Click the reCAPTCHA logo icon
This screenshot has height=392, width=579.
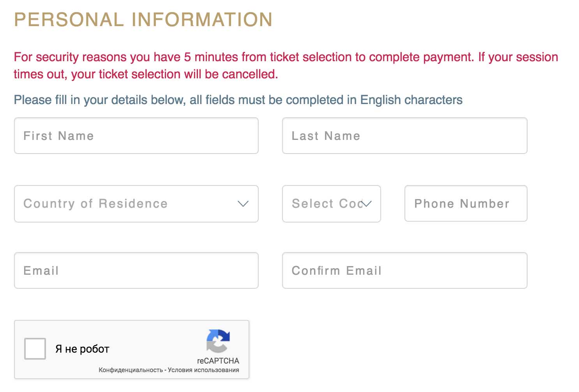click(x=218, y=341)
